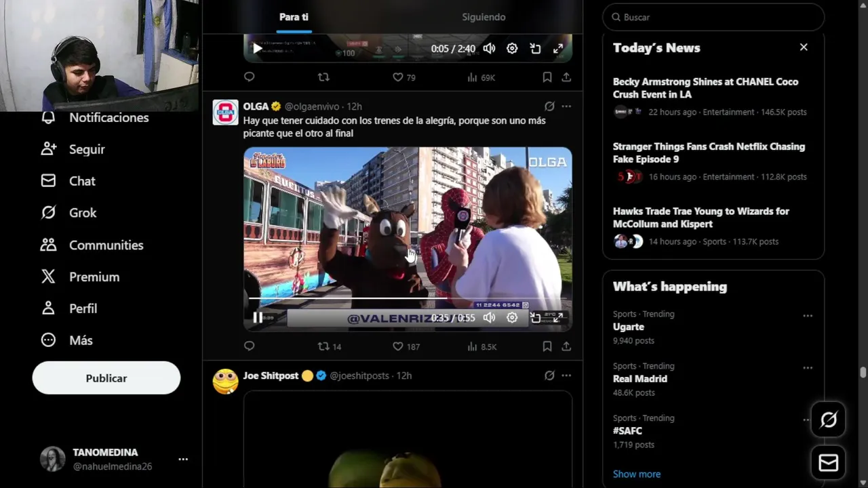Image resolution: width=868 pixels, height=488 pixels.
Task: Reply to the post with 79 likes
Action: coord(249,77)
